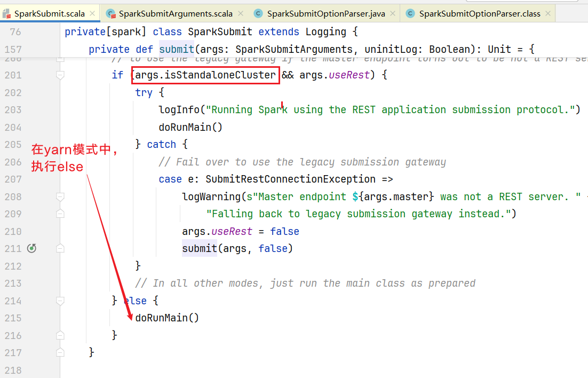Image resolution: width=588 pixels, height=378 pixels.
Task: Click the "Fail over to use the legacy" comment
Action: 302,162
